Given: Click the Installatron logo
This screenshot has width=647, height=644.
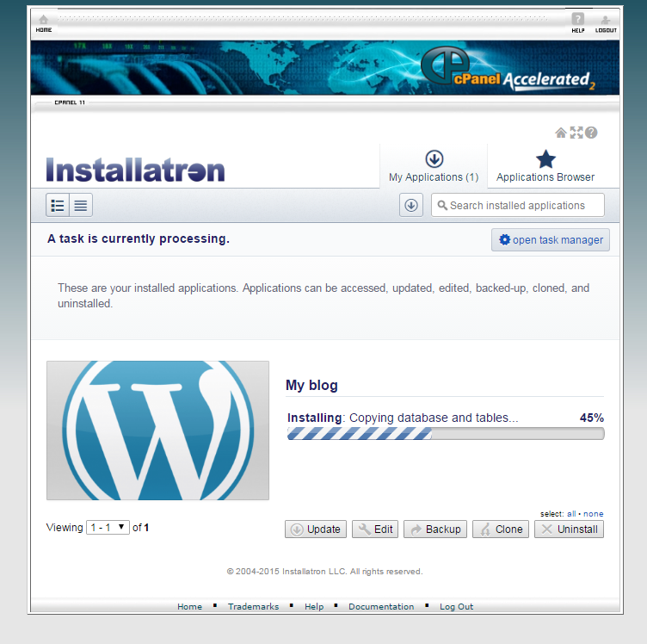Looking at the screenshot, I should pos(136,170).
